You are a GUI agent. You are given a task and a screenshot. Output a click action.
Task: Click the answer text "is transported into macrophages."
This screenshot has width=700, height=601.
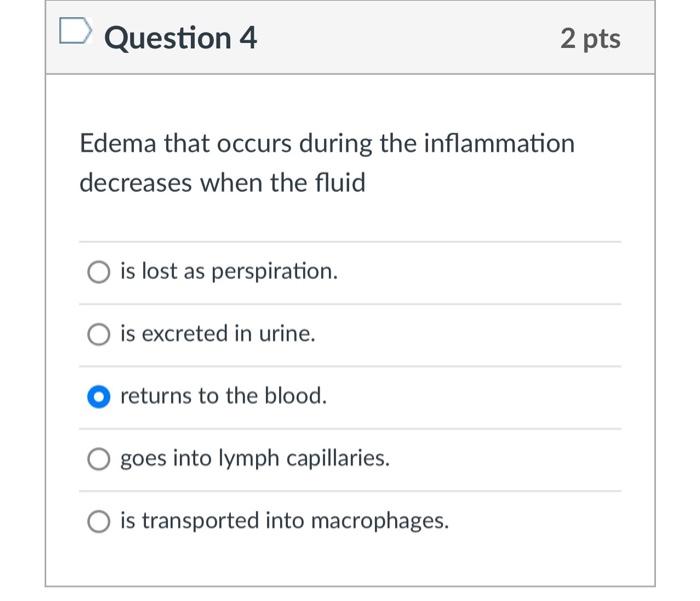tap(284, 522)
